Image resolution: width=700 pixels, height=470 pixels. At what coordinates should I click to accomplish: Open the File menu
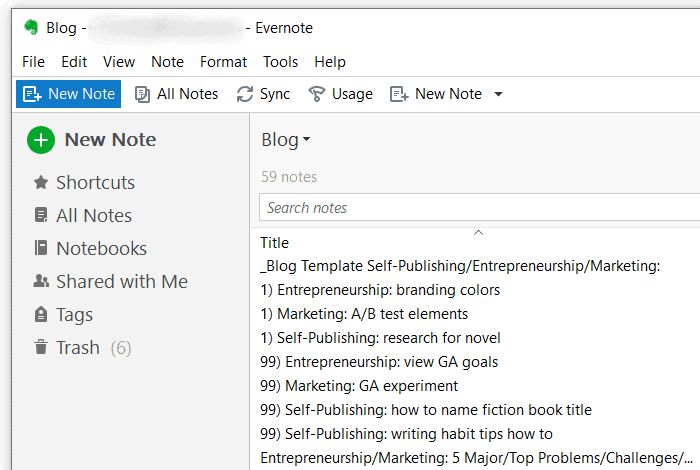click(33, 62)
